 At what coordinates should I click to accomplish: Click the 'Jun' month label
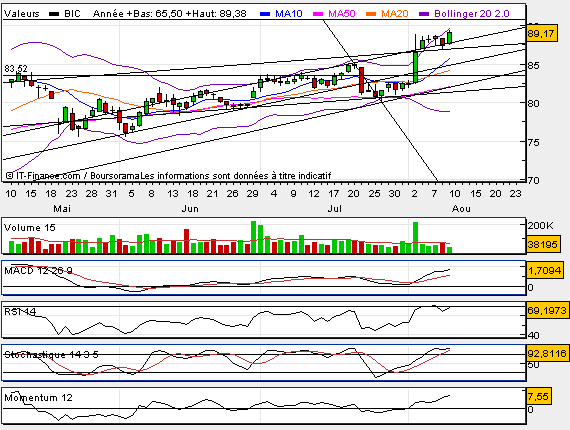tap(190, 209)
